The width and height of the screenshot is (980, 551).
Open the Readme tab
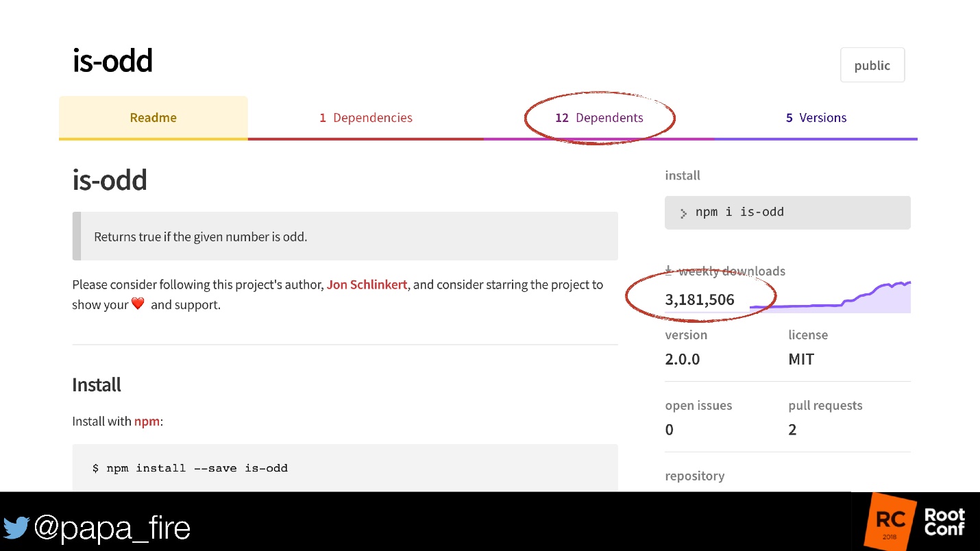(x=154, y=118)
